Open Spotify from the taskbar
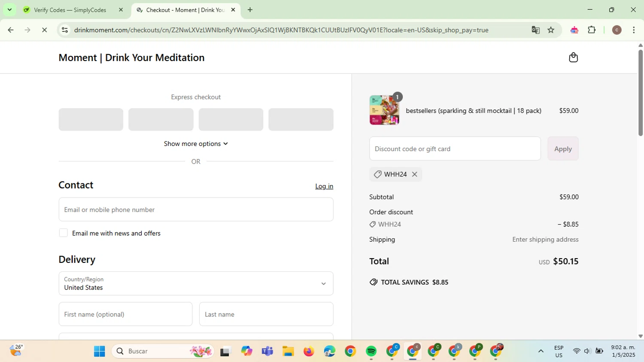The image size is (644, 362). 371,351
